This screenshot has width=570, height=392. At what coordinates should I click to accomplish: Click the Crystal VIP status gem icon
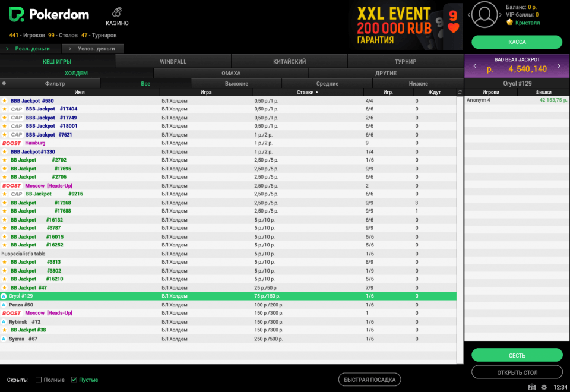[509, 23]
